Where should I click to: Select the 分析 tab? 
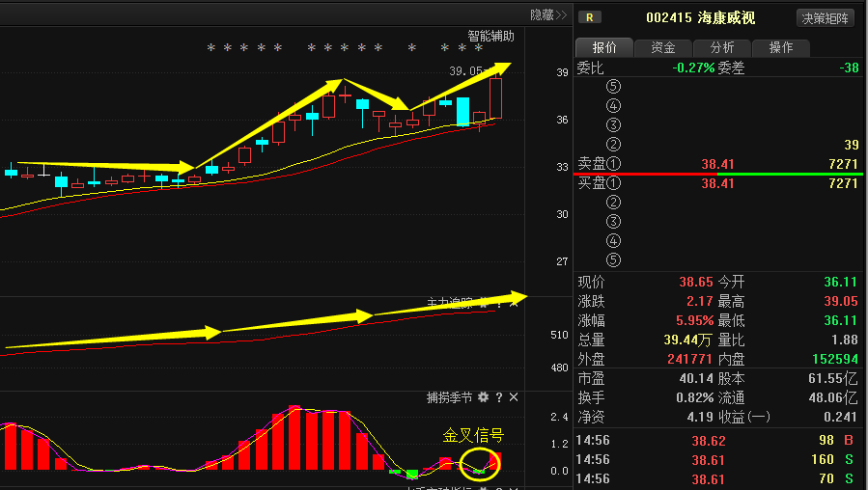pyautogui.click(x=722, y=48)
